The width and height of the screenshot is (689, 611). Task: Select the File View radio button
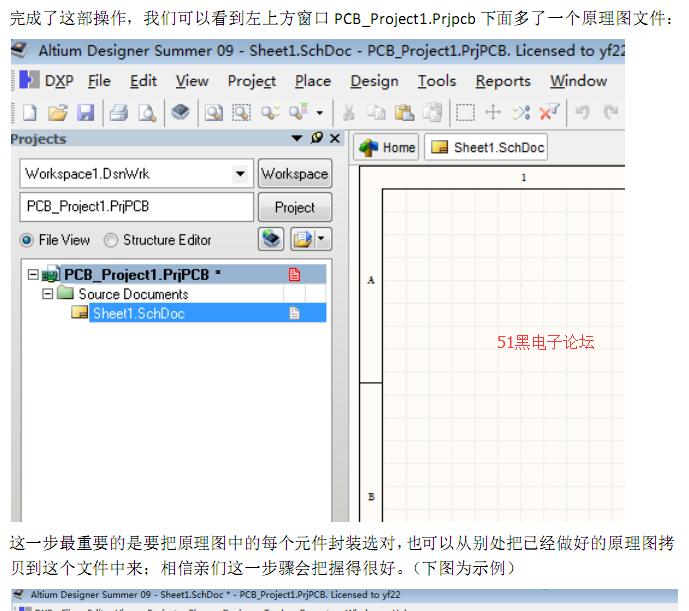[27, 240]
